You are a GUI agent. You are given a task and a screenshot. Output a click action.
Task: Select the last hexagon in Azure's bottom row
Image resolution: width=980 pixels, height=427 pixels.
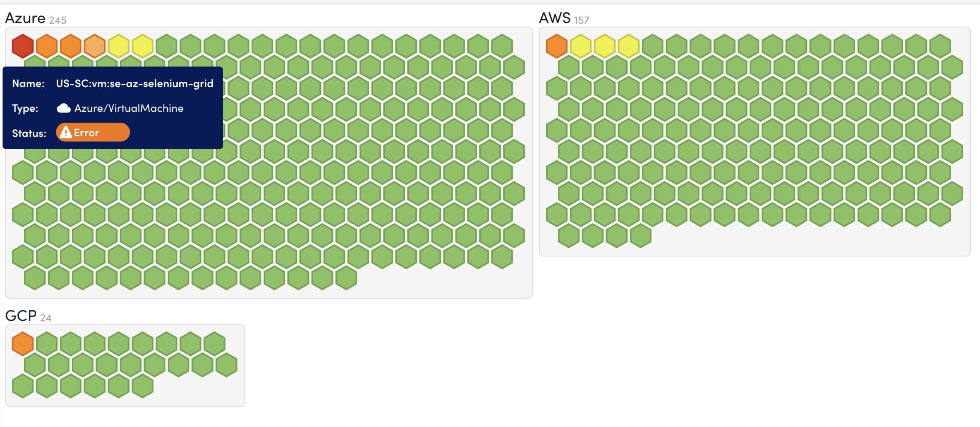click(x=346, y=278)
